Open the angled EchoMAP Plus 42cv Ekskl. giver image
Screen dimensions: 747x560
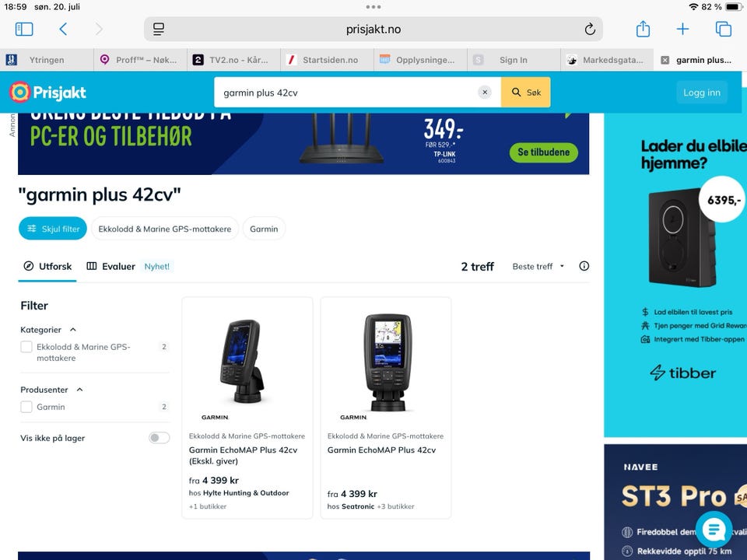[x=242, y=362]
